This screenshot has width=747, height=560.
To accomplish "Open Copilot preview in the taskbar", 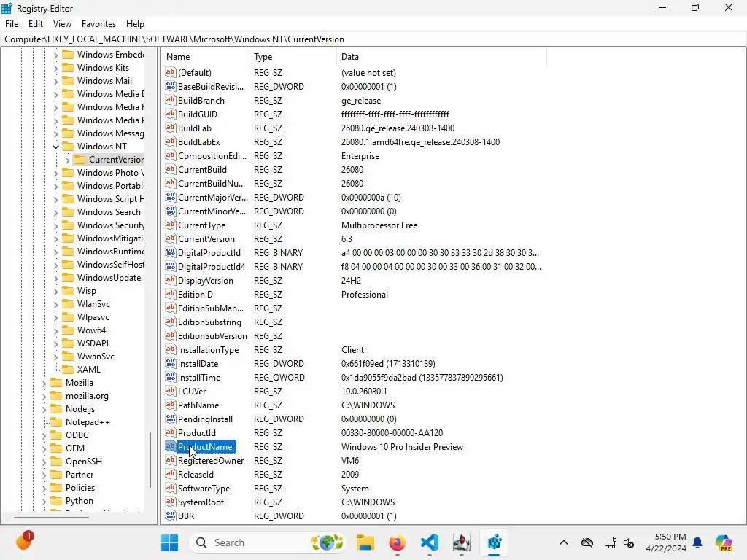I will 724,542.
